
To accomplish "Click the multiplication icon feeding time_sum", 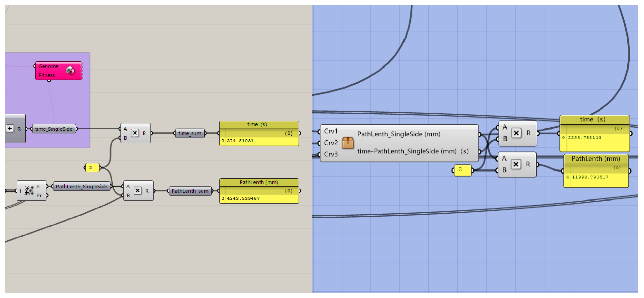I will [x=135, y=133].
